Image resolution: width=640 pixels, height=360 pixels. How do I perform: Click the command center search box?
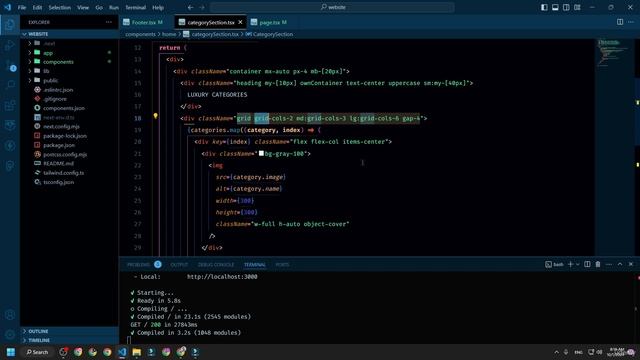point(332,7)
